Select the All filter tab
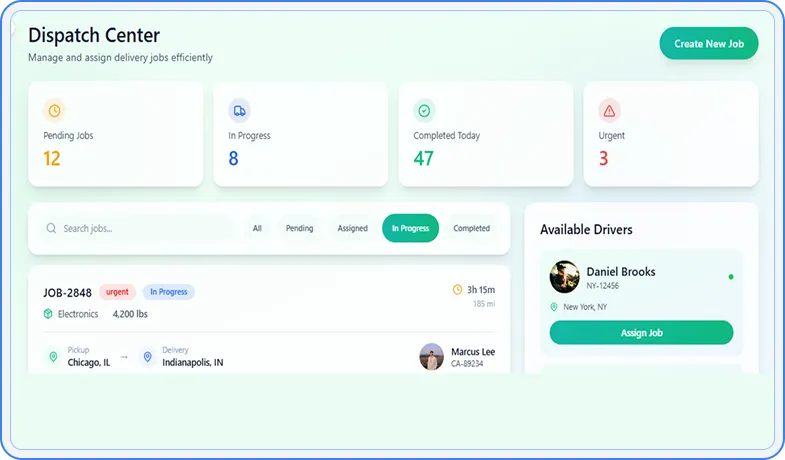This screenshot has height=460, width=785. coord(257,229)
